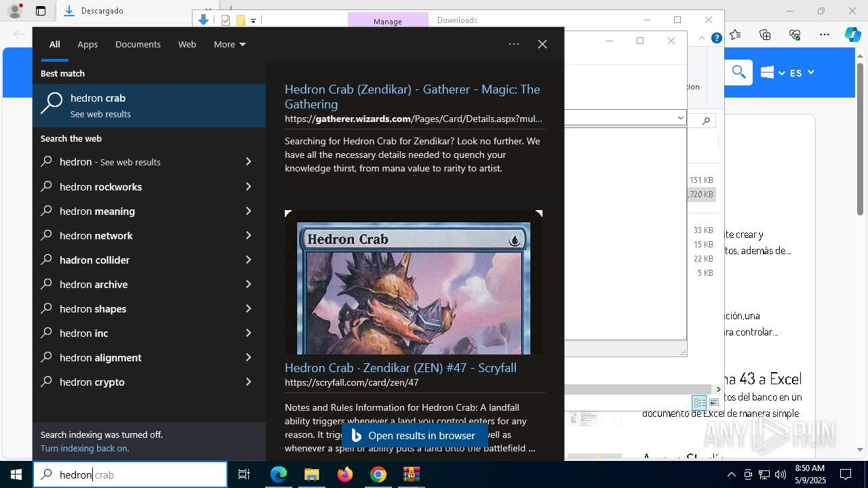Select the hedron crab best match
868x488 pixels.
point(149,106)
